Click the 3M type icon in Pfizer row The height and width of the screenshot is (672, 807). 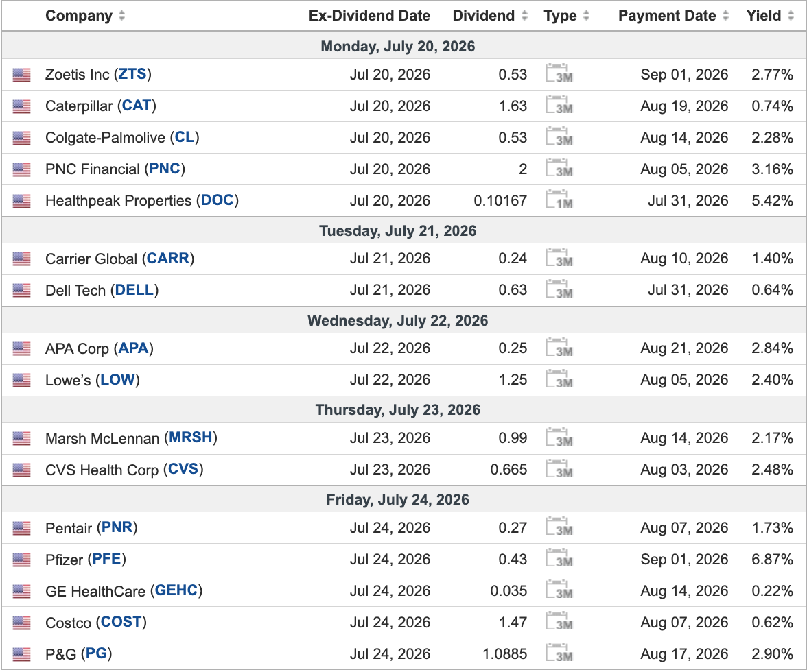click(x=559, y=559)
